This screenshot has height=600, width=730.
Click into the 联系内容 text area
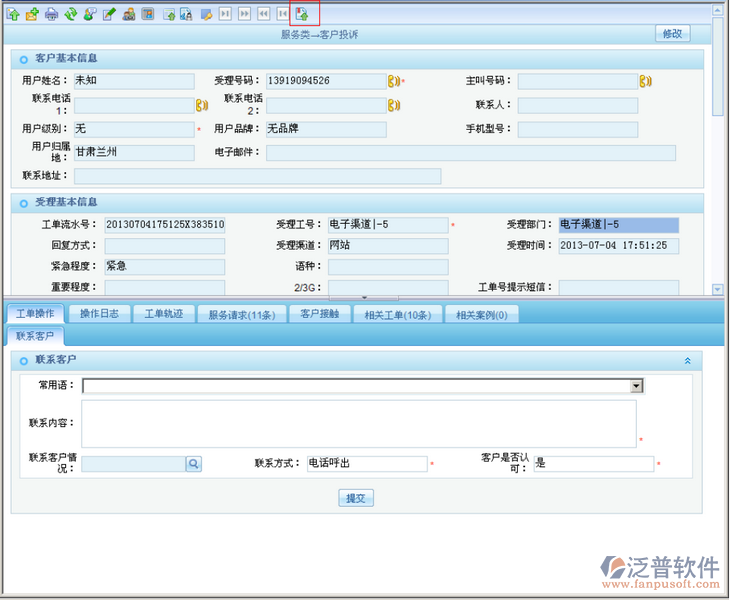coord(358,423)
